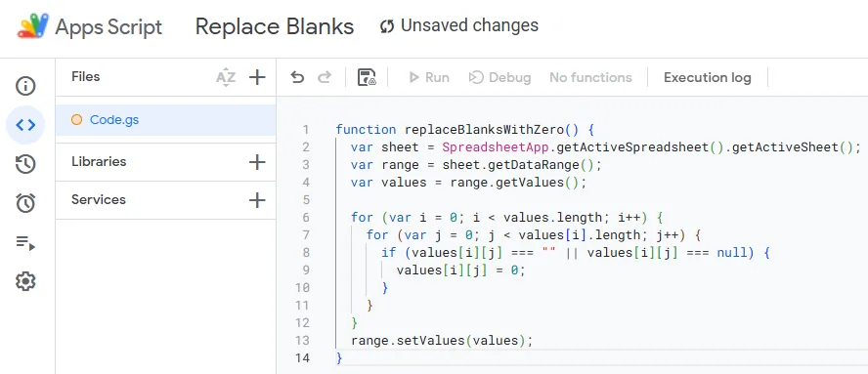Viewport: 868px width, 374px height.
Task: Debug the selected function
Action: pyautogui.click(x=499, y=77)
